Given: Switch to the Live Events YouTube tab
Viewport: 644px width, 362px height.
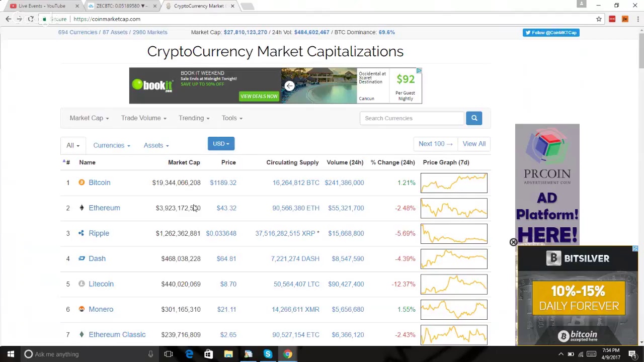Looking at the screenshot, I should click(42, 6).
